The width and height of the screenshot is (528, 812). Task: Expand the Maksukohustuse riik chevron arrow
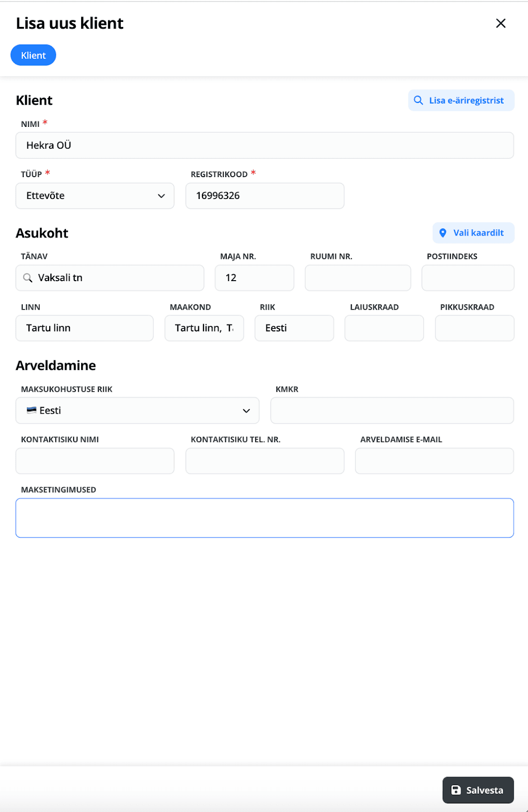click(247, 411)
